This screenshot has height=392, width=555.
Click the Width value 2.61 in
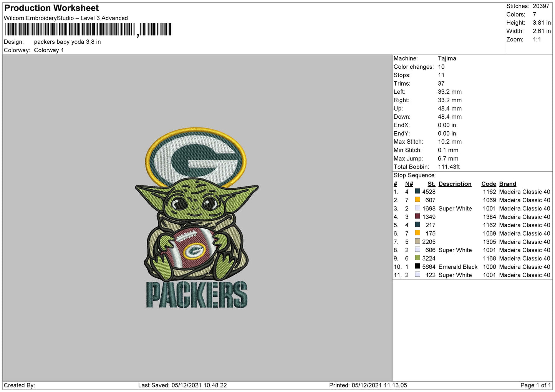[542, 31]
